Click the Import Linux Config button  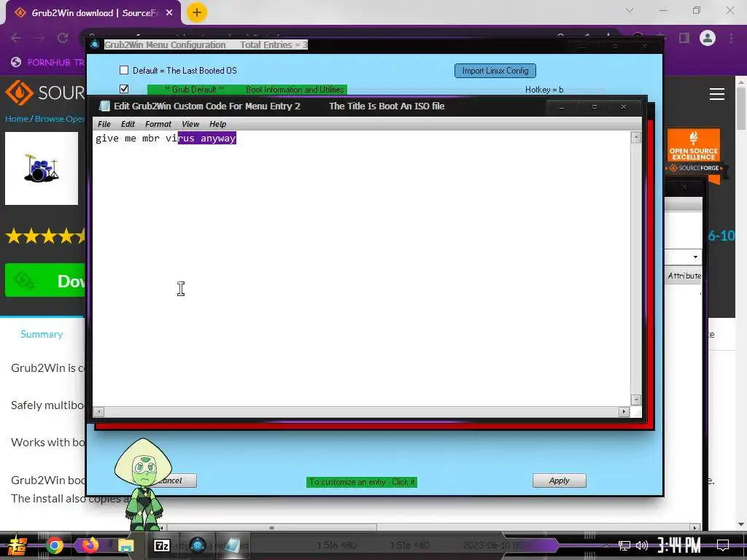pos(495,71)
